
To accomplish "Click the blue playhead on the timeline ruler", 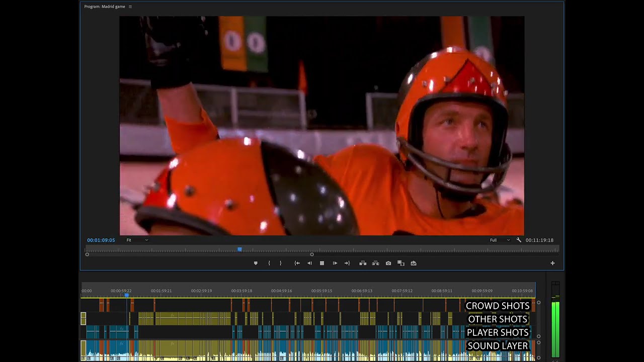I will (x=127, y=295).
